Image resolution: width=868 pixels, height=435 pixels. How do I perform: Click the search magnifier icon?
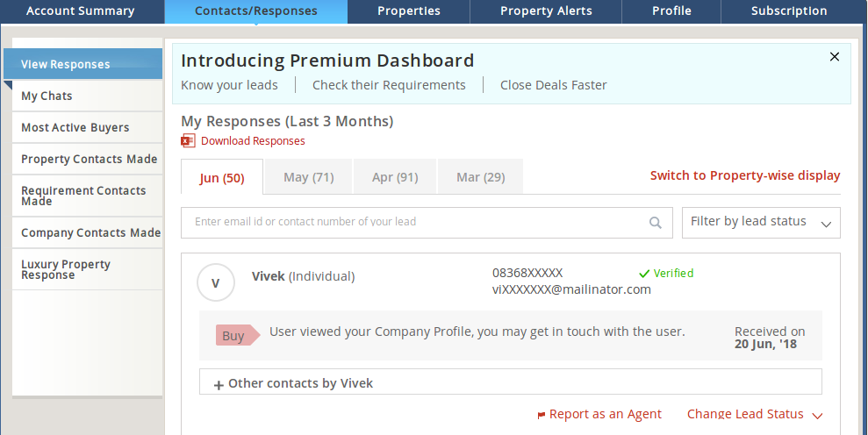(x=655, y=223)
